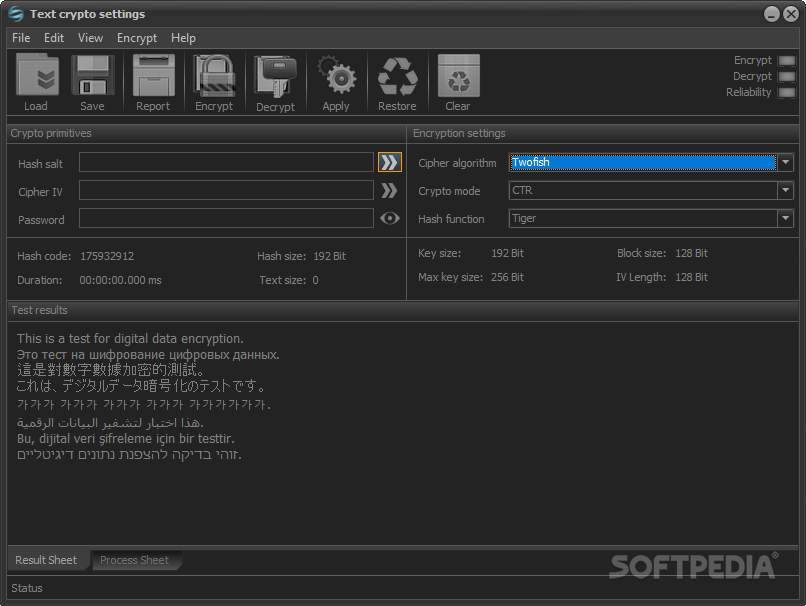The image size is (806, 606).
Task: Switch to the Result Sheet tab
Action: coord(46,560)
